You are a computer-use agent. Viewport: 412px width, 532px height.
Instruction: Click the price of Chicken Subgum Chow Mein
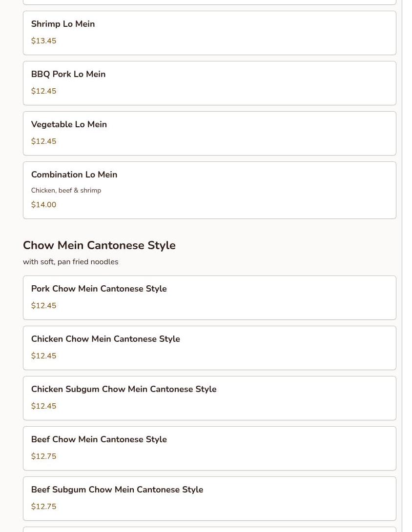(44, 406)
